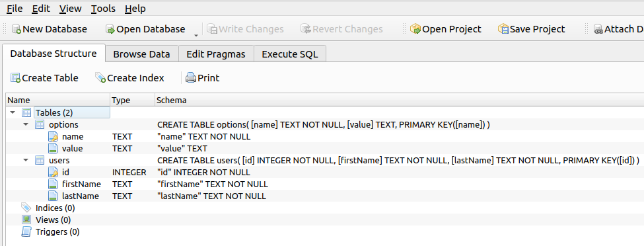Switch to the Browse Data tab
The height and width of the screenshot is (246, 644).
(142, 54)
